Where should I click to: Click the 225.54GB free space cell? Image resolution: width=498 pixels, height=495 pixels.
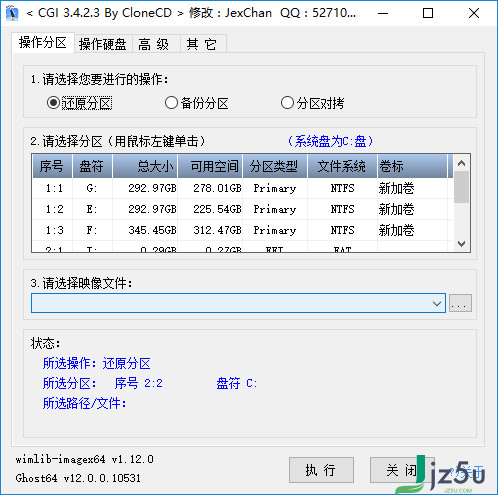(217, 209)
